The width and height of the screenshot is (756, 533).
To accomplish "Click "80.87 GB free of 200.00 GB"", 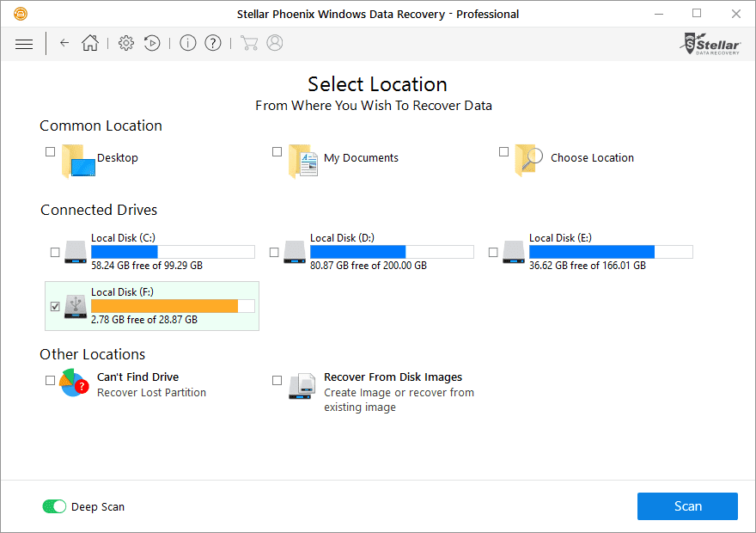I will tap(369, 266).
